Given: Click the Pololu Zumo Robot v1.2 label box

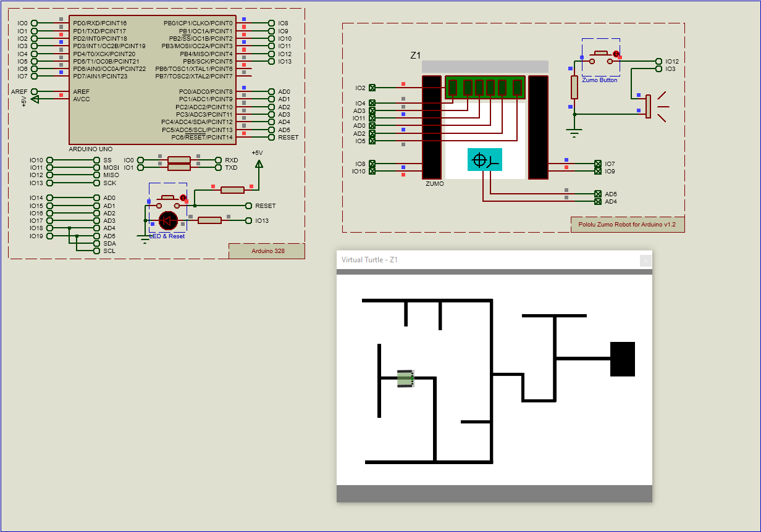Looking at the screenshot, I should (x=628, y=223).
